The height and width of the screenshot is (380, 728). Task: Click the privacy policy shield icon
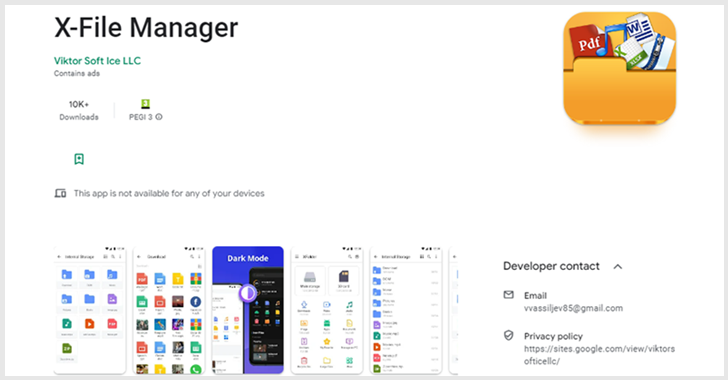pos(509,335)
